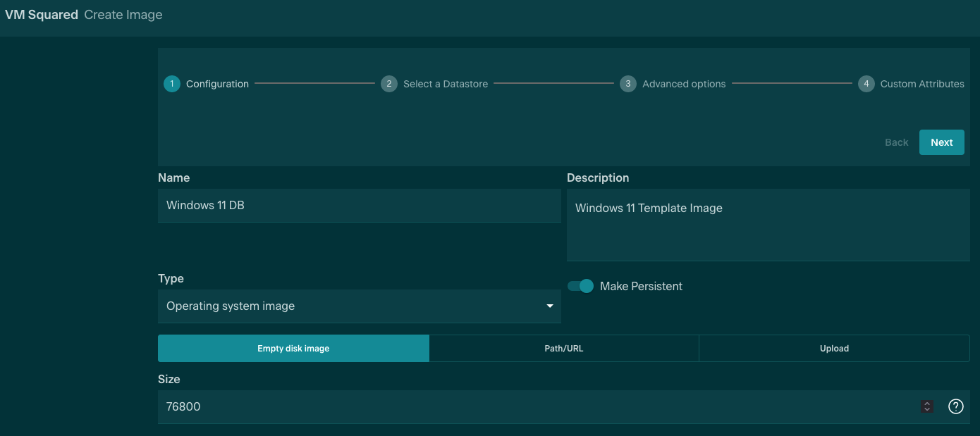The image size is (980, 436).
Task: Click the step 2 number circle
Action: (x=389, y=84)
